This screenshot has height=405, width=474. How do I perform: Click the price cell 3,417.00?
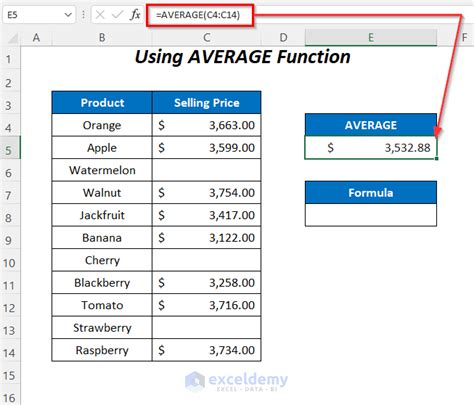tap(207, 215)
